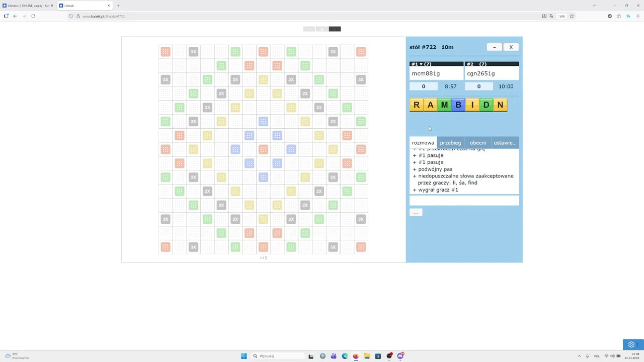The height and width of the screenshot is (362, 644).
Task: Reload the current page
Action: tap(33, 16)
